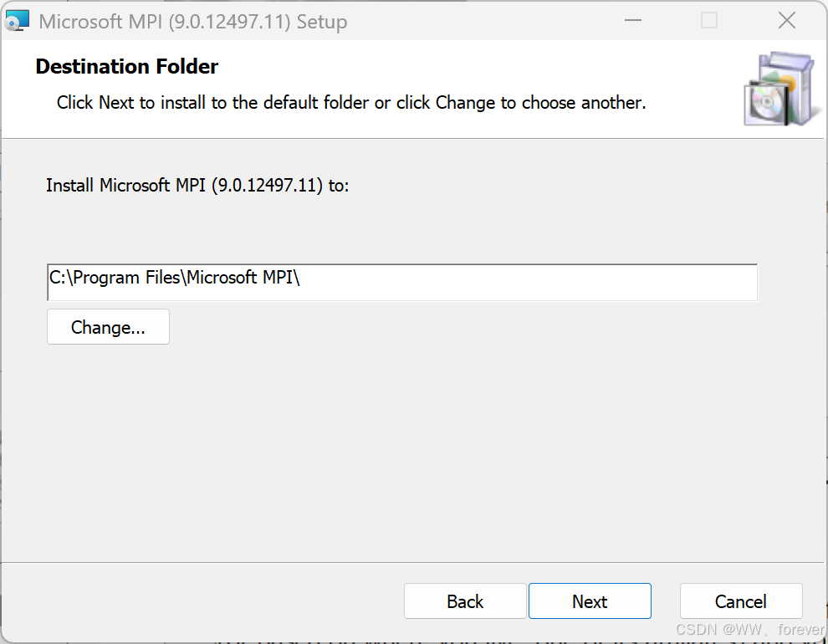Viewport: 828px width, 644px height.
Task: Click the window title "Microsoft MPI (9.0.12497.11) Setup"
Action: click(x=193, y=22)
